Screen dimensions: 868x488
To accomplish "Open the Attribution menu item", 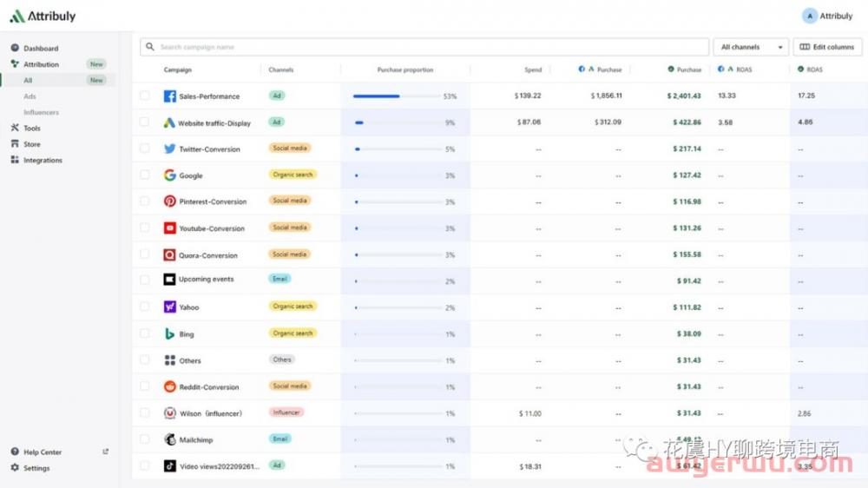I will [x=41, y=64].
